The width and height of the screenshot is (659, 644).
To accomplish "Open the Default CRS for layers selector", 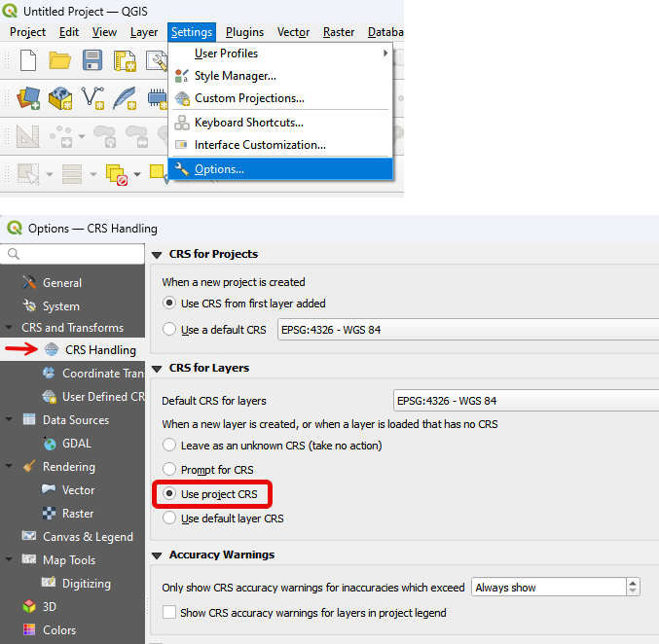I will [526, 401].
